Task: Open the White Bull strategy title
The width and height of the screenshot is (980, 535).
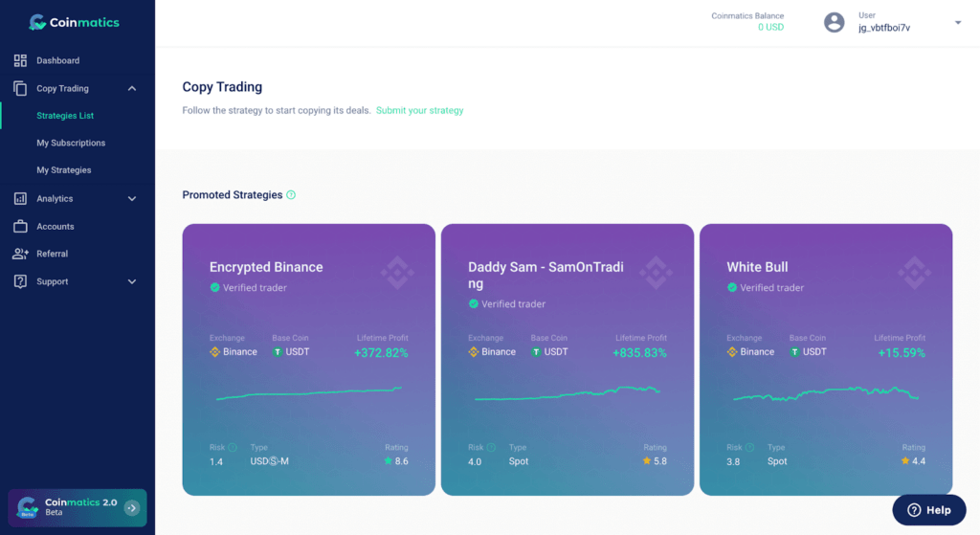Action: click(757, 267)
